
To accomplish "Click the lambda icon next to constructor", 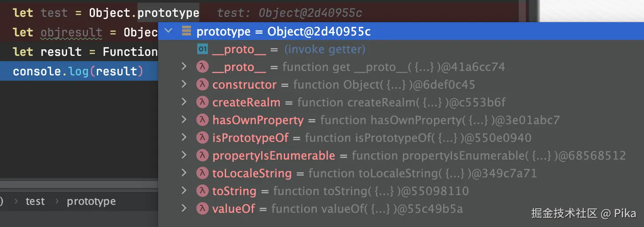I will (202, 85).
